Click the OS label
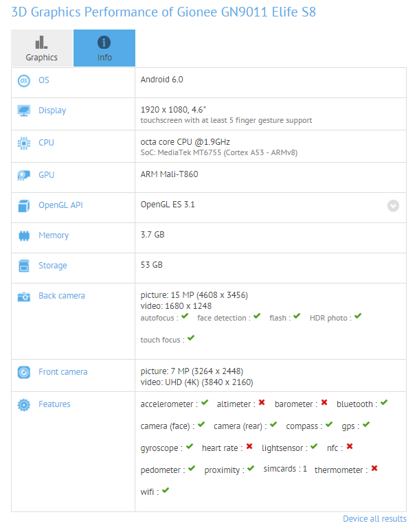Screen dimensions: 417x532 click(44, 80)
